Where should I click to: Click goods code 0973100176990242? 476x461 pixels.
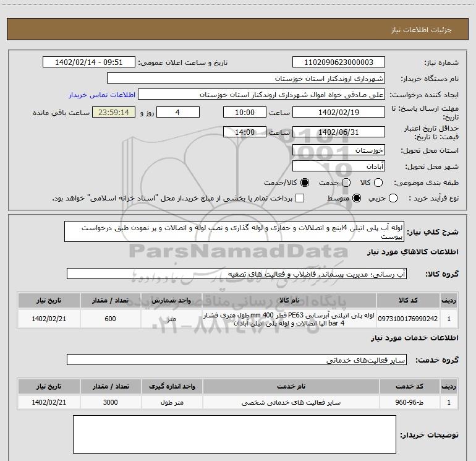point(408,319)
